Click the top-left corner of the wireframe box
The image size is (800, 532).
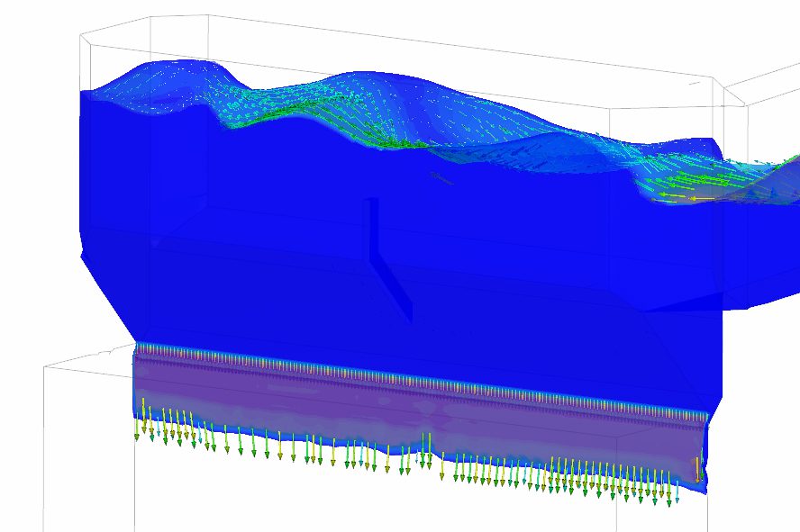(x=81, y=36)
